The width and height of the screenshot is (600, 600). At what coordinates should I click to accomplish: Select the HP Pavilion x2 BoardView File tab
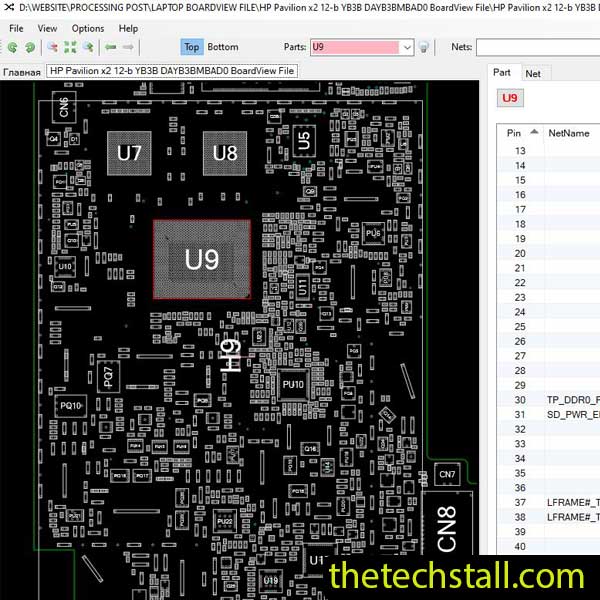click(172, 71)
